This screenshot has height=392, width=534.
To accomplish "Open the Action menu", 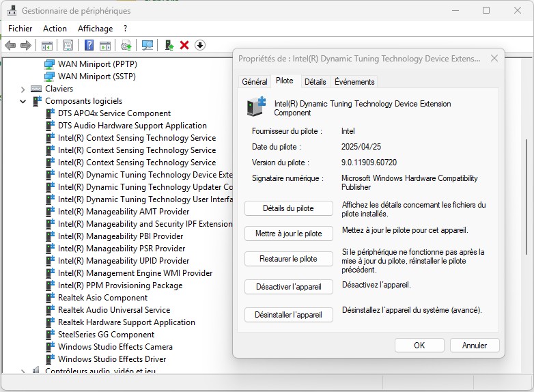I will [x=55, y=29].
